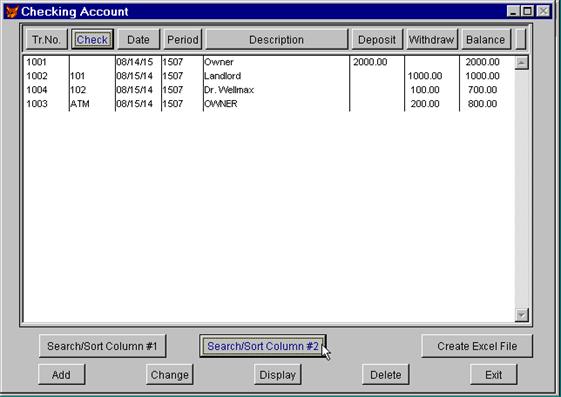Click the 100.00 withdraw amount

(425, 90)
